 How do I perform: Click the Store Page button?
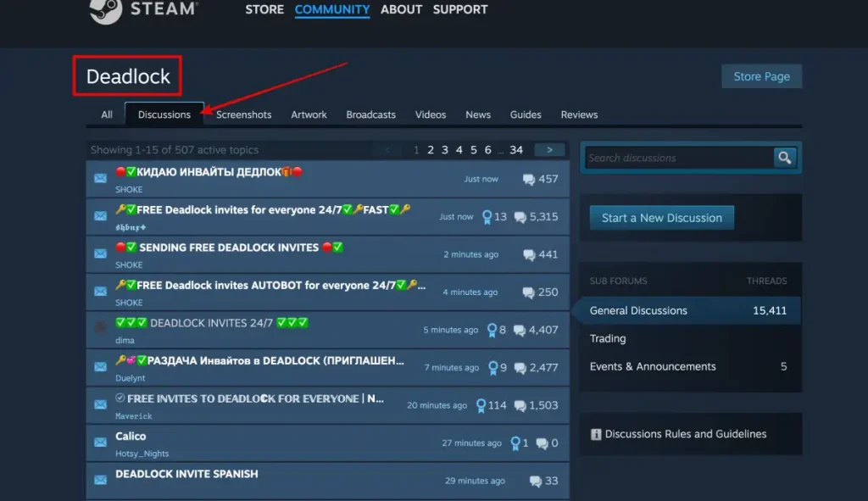coord(762,76)
